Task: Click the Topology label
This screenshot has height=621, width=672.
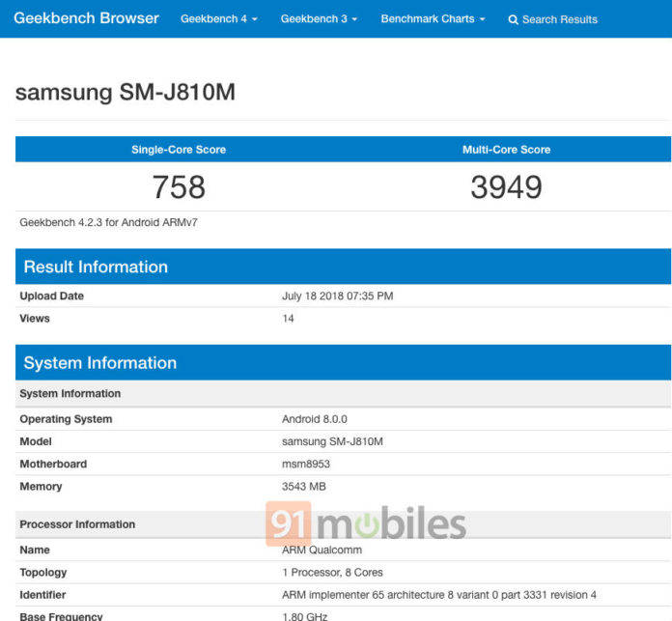Action: point(43,573)
